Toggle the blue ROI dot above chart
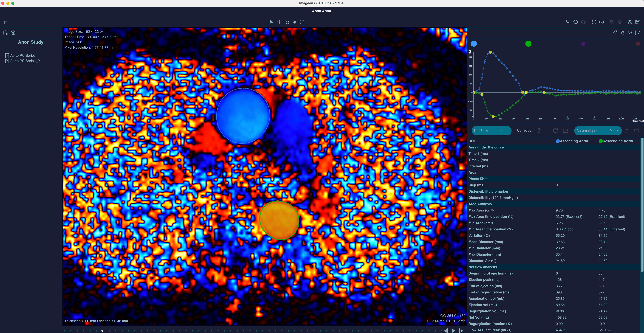 pyautogui.click(x=474, y=44)
